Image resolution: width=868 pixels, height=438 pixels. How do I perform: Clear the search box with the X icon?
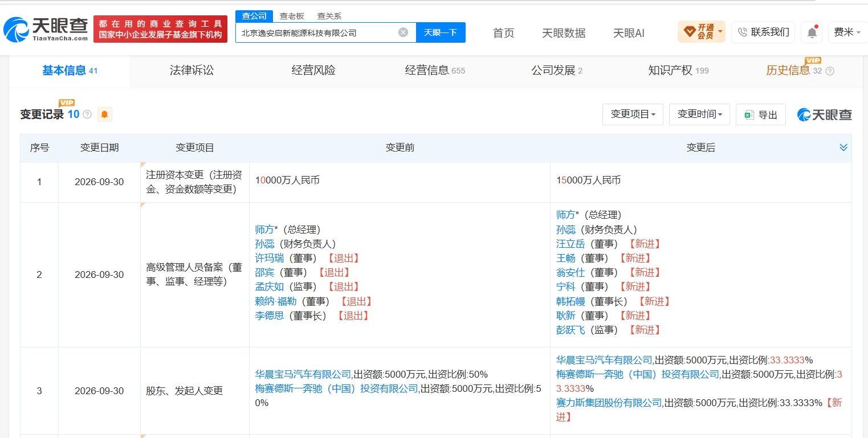403,32
